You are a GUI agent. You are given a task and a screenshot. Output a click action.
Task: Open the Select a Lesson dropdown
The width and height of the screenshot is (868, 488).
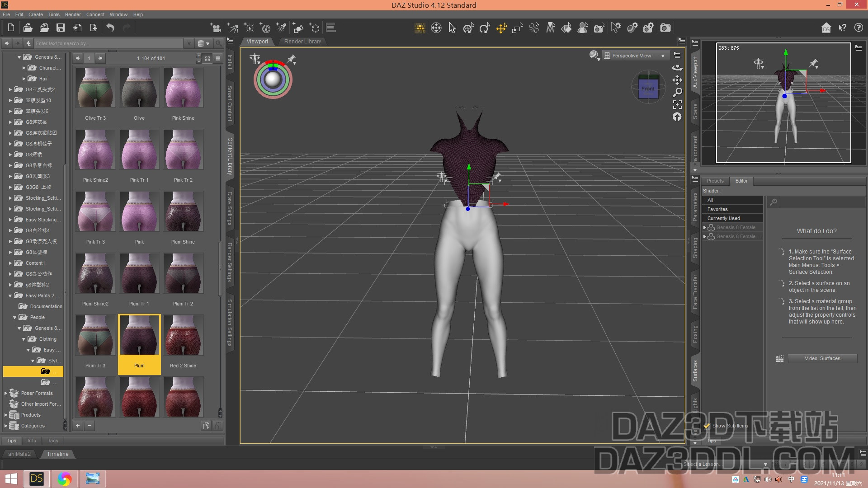point(725,464)
